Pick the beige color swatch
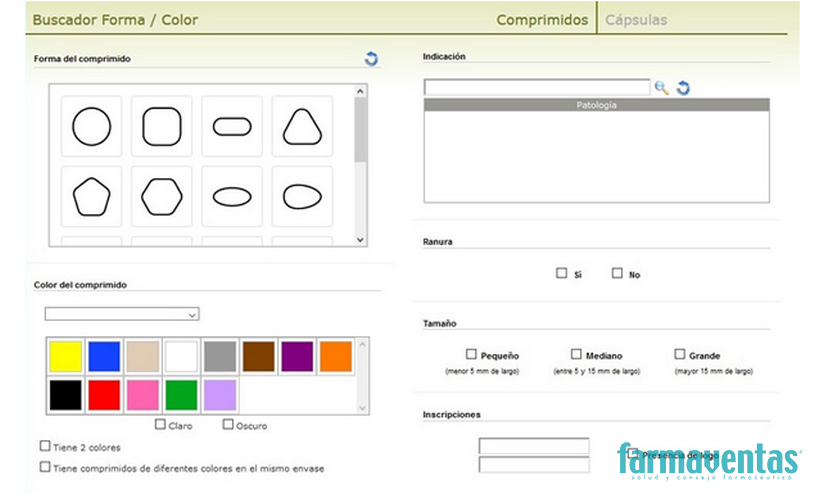Screen dimensions: 824x495 pyautogui.click(x=143, y=356)
